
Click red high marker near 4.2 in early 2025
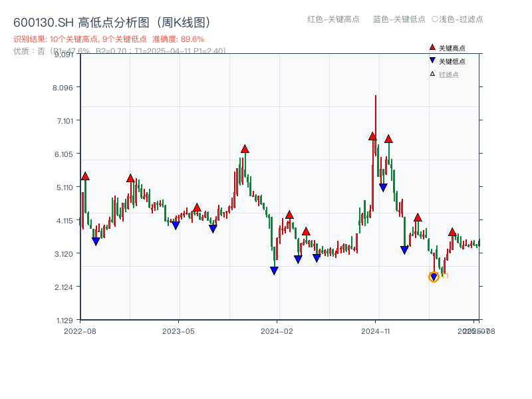[418, 218]
